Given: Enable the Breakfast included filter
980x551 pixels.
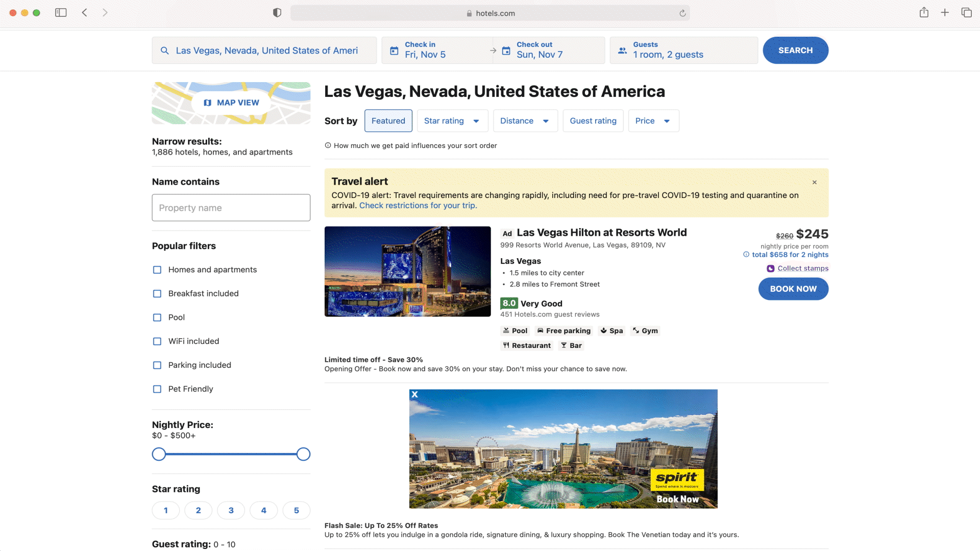Looking at the screenshot, I should (157, 294).
